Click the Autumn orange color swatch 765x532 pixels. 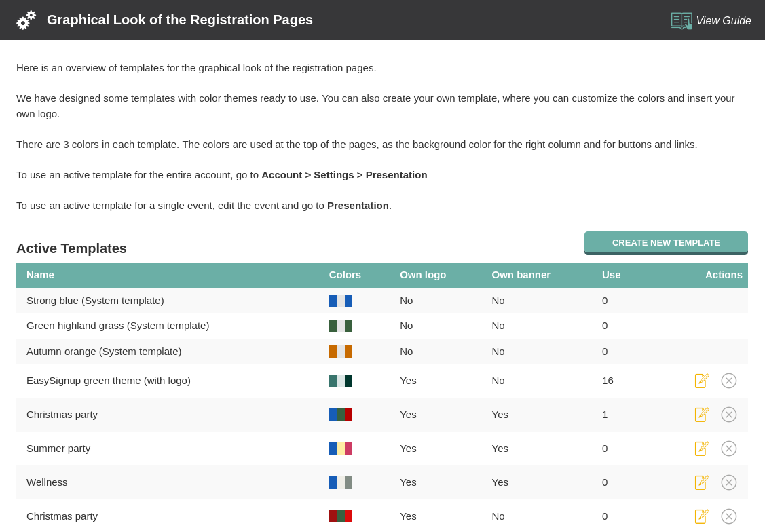pyautogui.click(x=341, y=351)
